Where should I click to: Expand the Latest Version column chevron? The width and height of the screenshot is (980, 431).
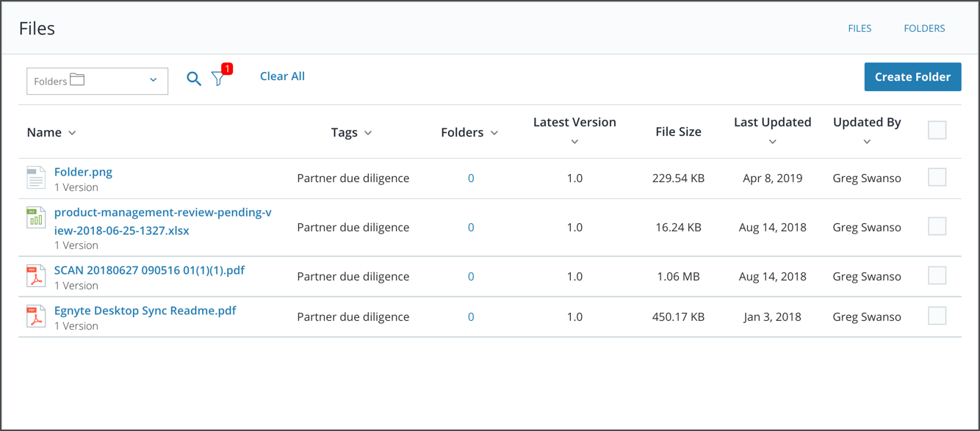pos(574,142)
